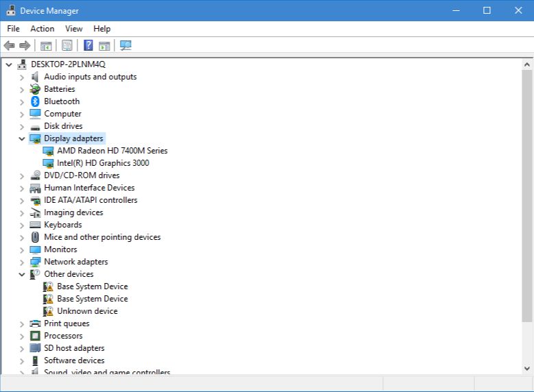Select the Other devices label

[69, 274]
